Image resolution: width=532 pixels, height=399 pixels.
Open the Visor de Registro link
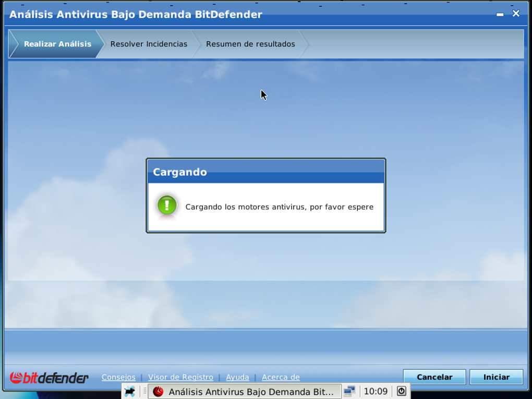180,377
